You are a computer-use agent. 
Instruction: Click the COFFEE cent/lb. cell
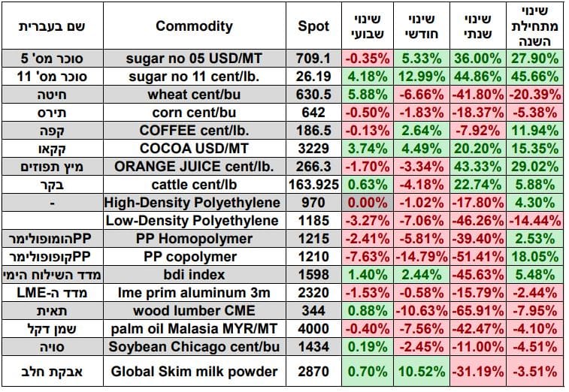click(195, 131)
